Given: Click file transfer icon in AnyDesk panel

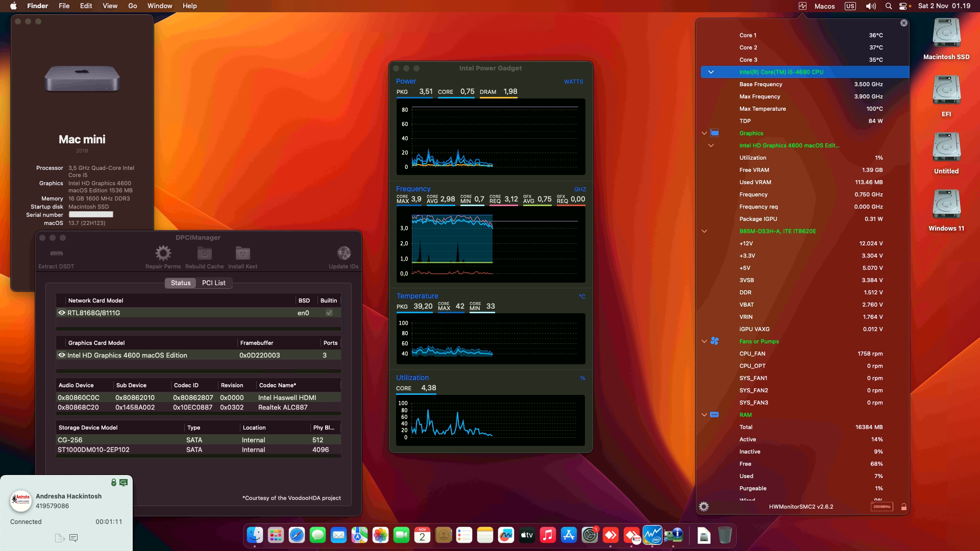Looking at the screenshot, I should (60, 538).
